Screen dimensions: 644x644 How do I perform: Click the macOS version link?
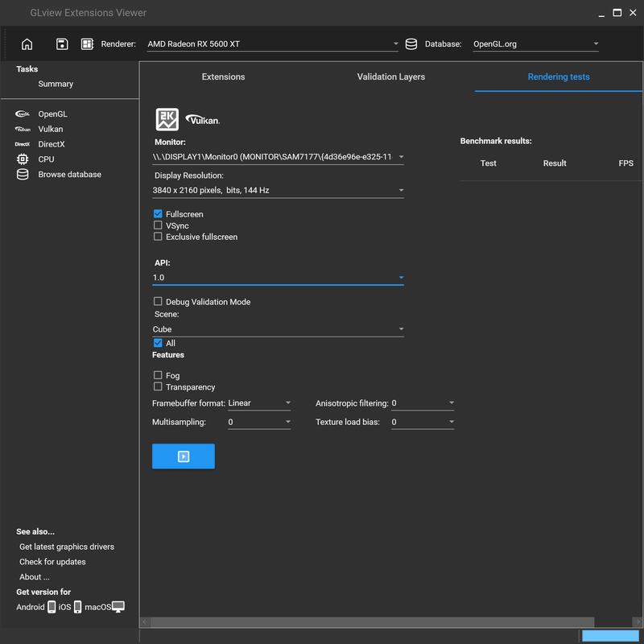point(97,607)
